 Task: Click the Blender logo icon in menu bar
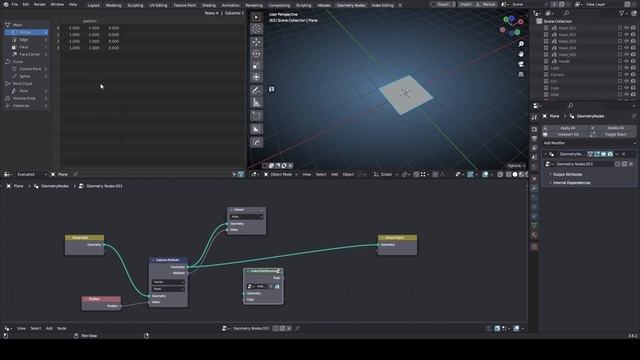pos(6,4)
